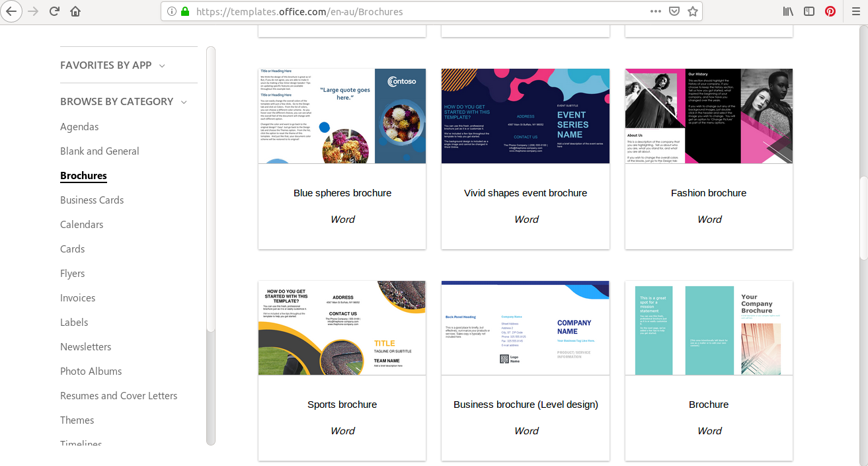Go to the browser home page icon
The height and width of the screenshot is (466, 868).
75,11
